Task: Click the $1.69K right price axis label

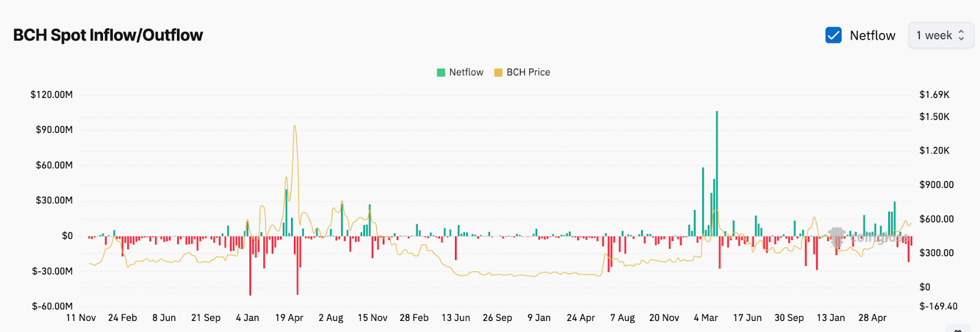Action: click(934, 94)
